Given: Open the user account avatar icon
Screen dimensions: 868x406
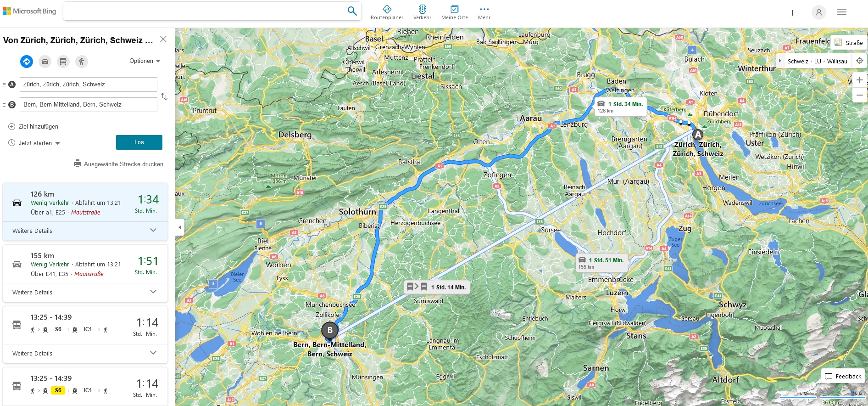Looking at the screenshot, I should [x=818, y=12].
